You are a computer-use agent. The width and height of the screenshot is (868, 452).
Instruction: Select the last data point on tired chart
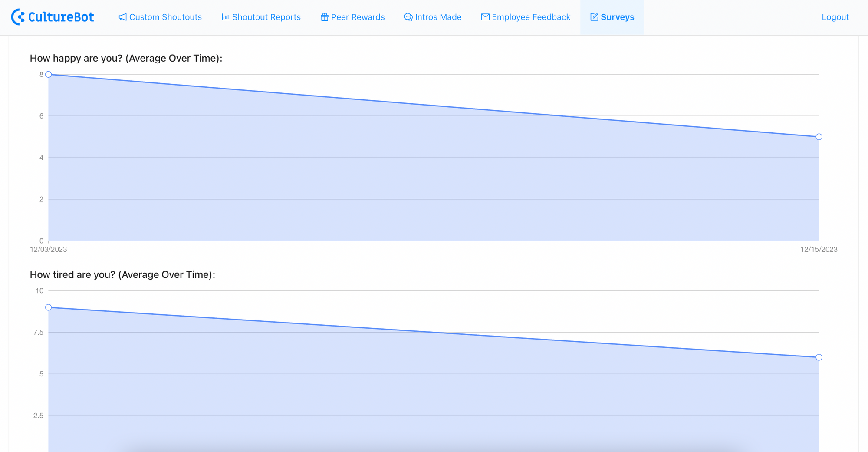[x=819, y=357]
